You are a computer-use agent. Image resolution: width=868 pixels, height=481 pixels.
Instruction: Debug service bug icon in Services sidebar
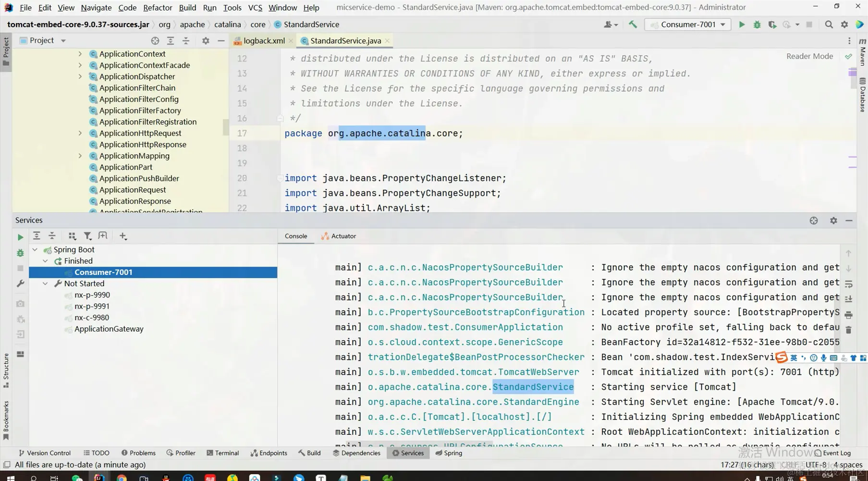click(x=20, y=253)
